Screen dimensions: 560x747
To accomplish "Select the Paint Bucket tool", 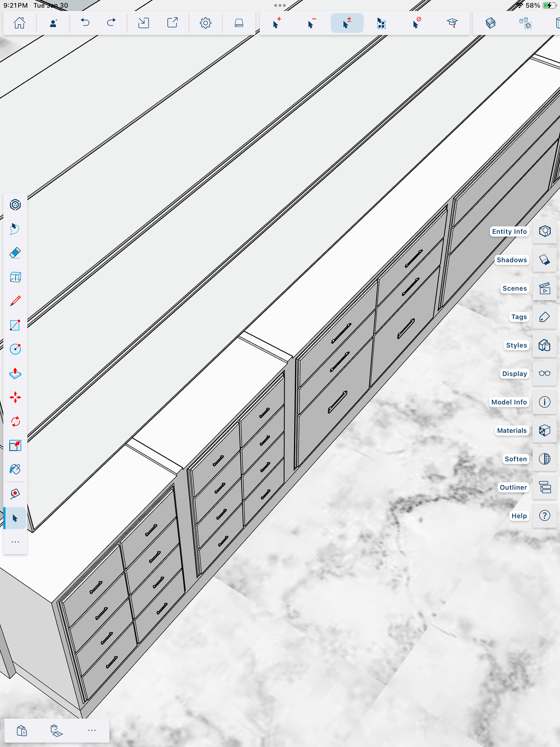I will tap(15, 469).
